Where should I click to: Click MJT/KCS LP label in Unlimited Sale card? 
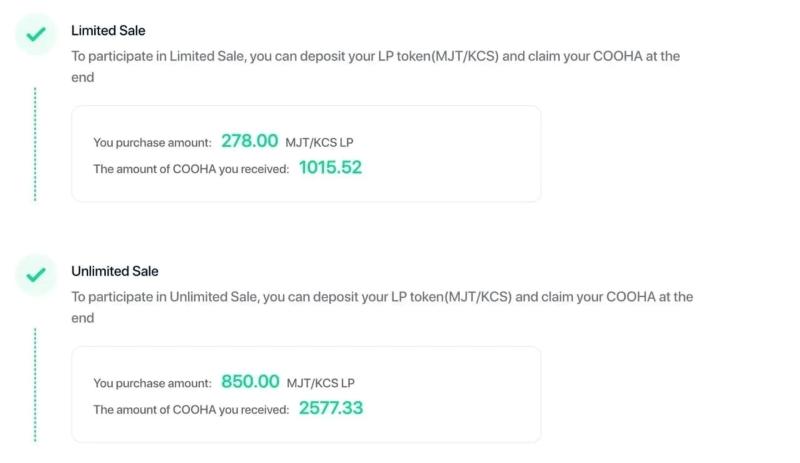click(x=320, y=383)
